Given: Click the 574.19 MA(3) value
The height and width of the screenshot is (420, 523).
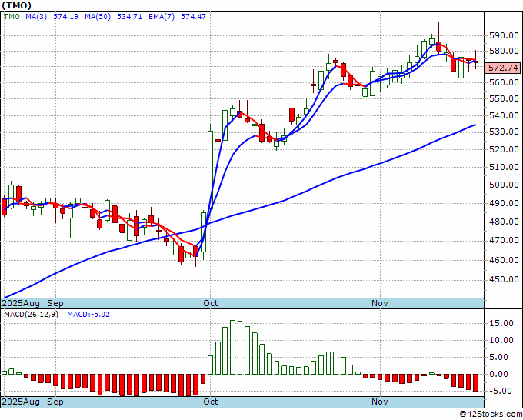Looking at the screenshot, I should [x=65, y=16].
